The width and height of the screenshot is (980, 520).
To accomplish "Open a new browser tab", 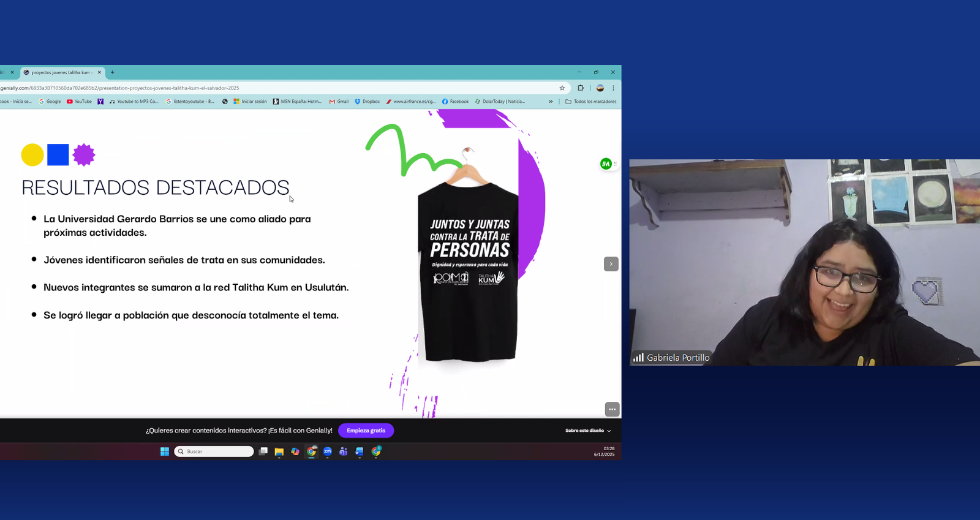I will (x=113, y=72).
